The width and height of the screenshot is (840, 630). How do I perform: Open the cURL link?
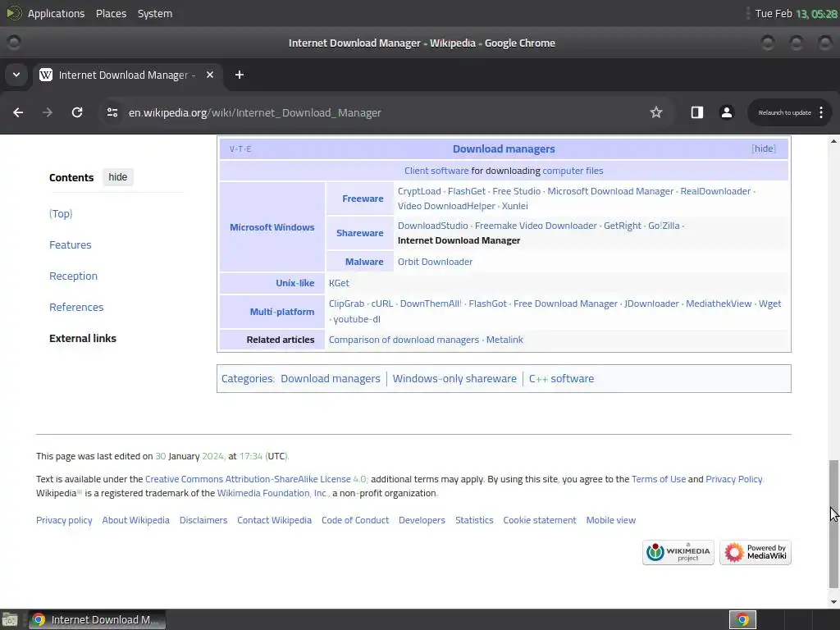pos(382,304)
